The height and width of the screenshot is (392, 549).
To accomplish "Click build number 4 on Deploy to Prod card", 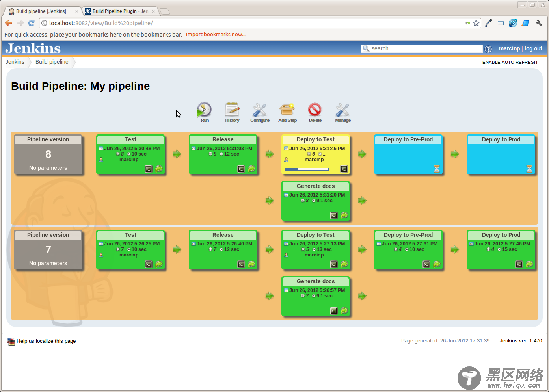I will tap(493, 249).
